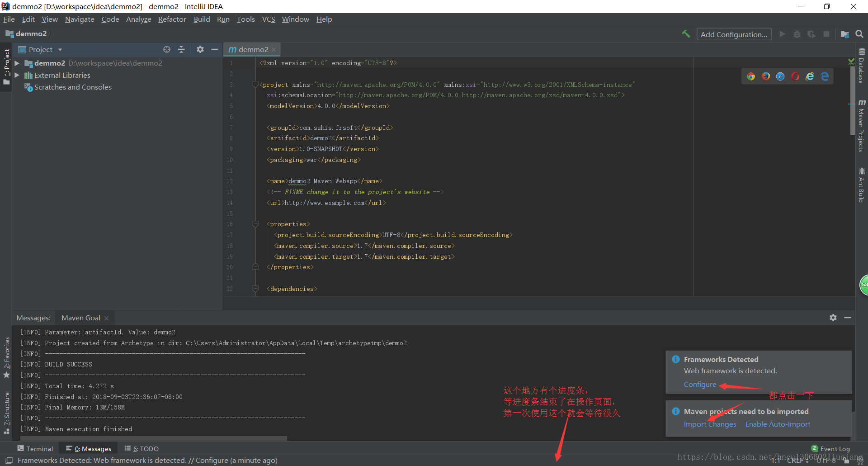The height and width of the screenshot is (466, 868).
Task: Click the Stop square icon
Action: (x=826, y=34)
